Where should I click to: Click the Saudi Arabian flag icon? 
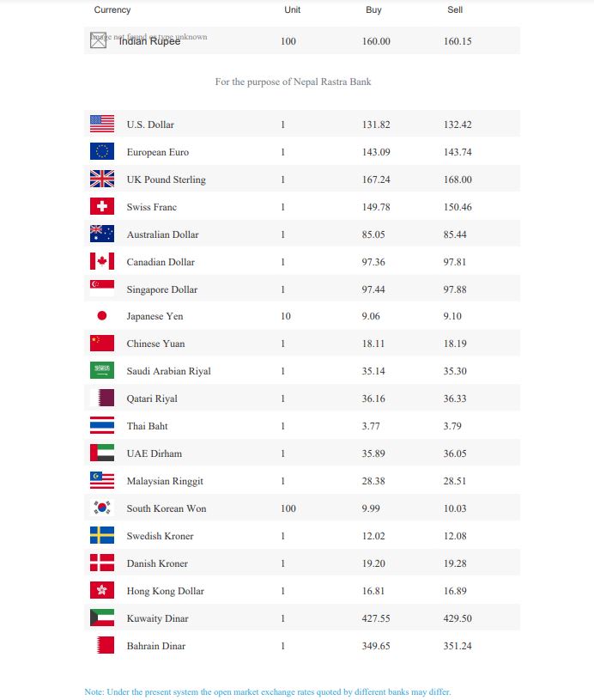pos(102,370)
